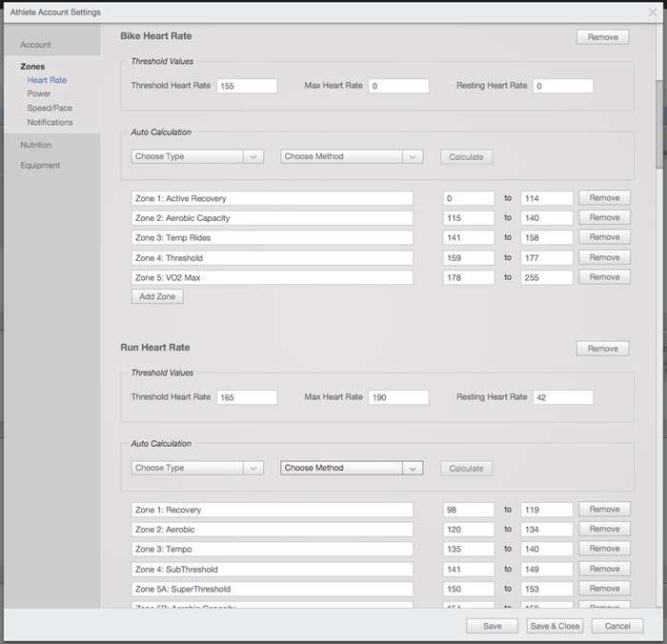
Task: Open the Equipment section
Action: (40, 166)
